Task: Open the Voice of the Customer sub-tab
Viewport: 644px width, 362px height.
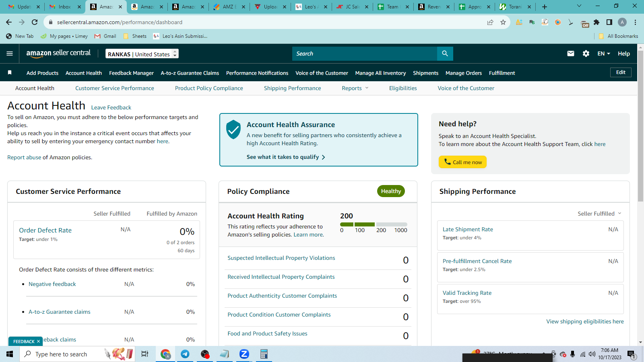Action: (466, 88)
